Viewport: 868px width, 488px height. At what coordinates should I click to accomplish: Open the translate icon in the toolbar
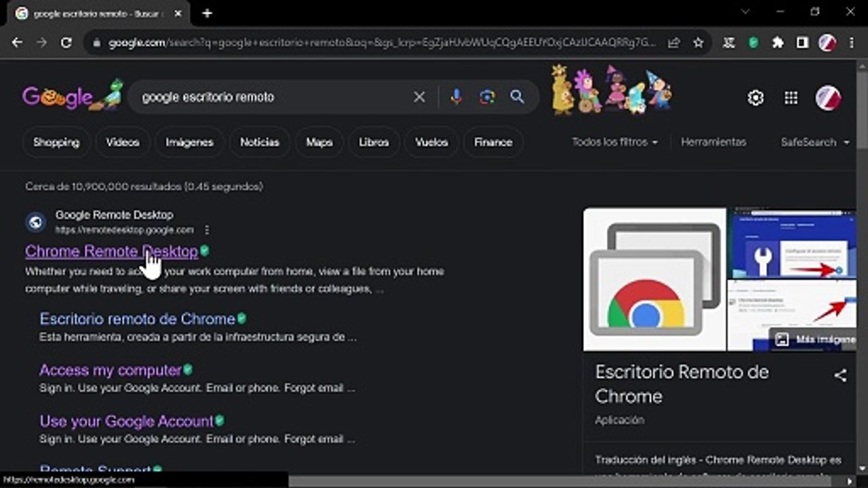click(729, 43)
